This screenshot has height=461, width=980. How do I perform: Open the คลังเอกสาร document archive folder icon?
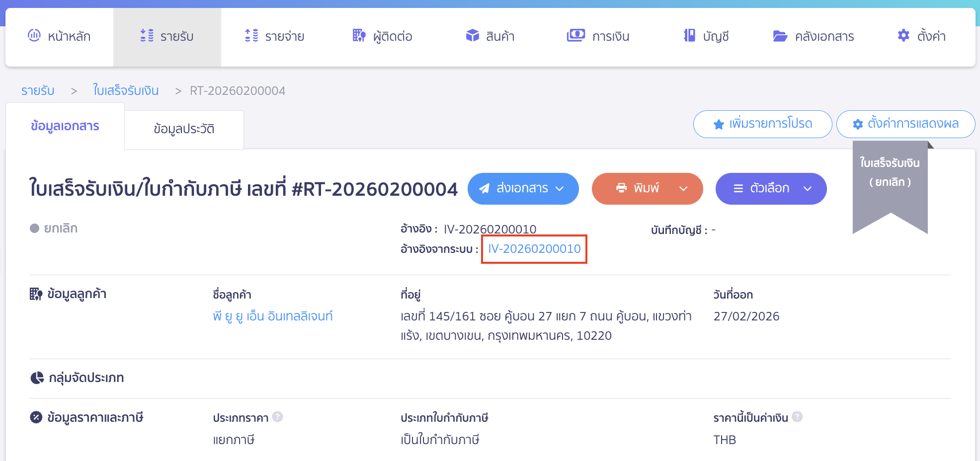pyautogui.click(x=780, y=35)
